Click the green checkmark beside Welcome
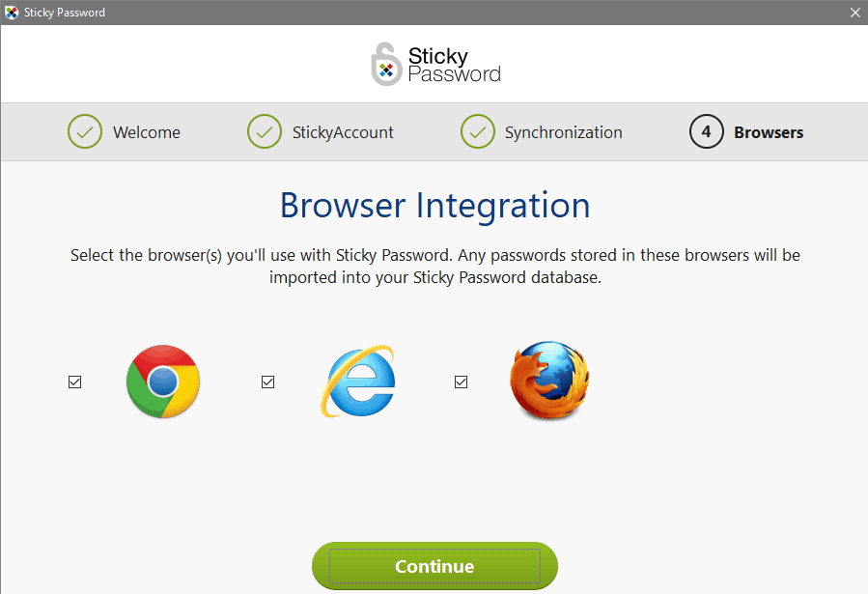868x594 pixels. click(84, 131)
